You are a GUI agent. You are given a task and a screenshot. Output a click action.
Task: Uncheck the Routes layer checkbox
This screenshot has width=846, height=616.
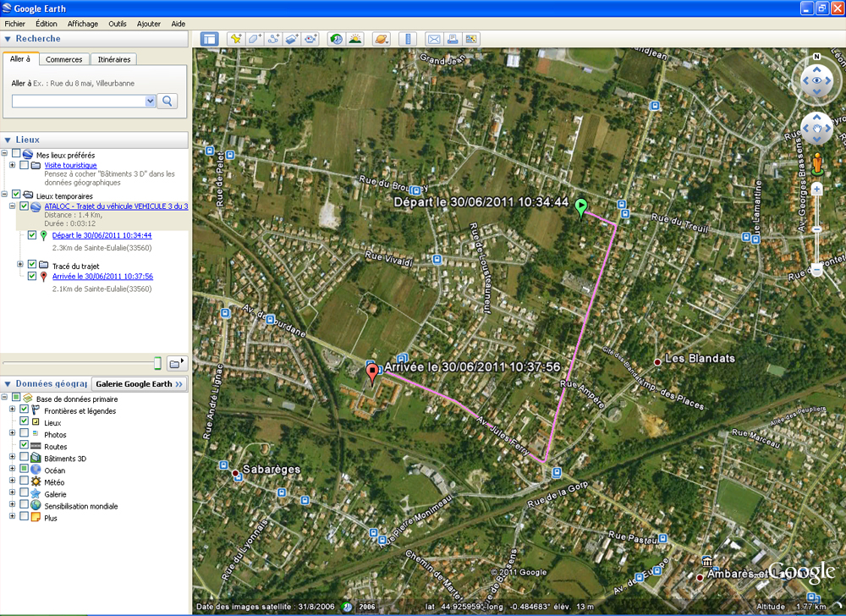coord(25,446)
